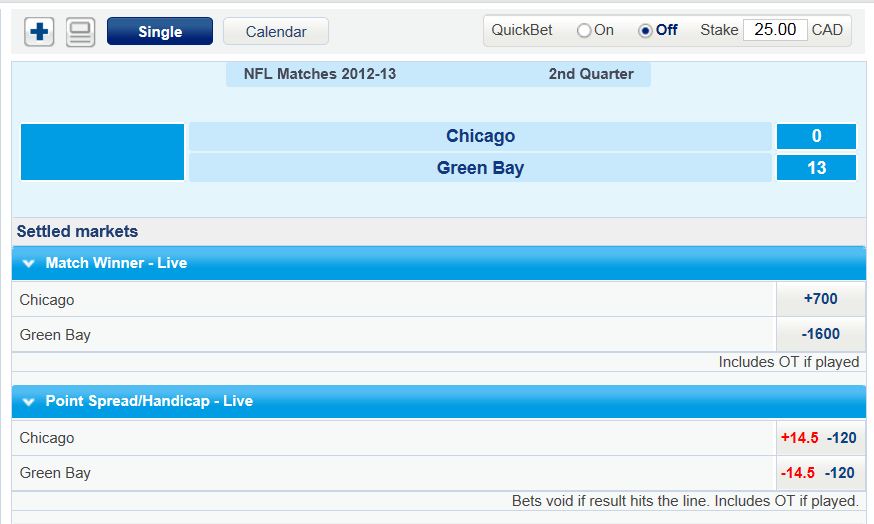Click the 'Includes OT if played' note
The width and height of the screenshot is (874, 524).
click(x=789, y=362)
